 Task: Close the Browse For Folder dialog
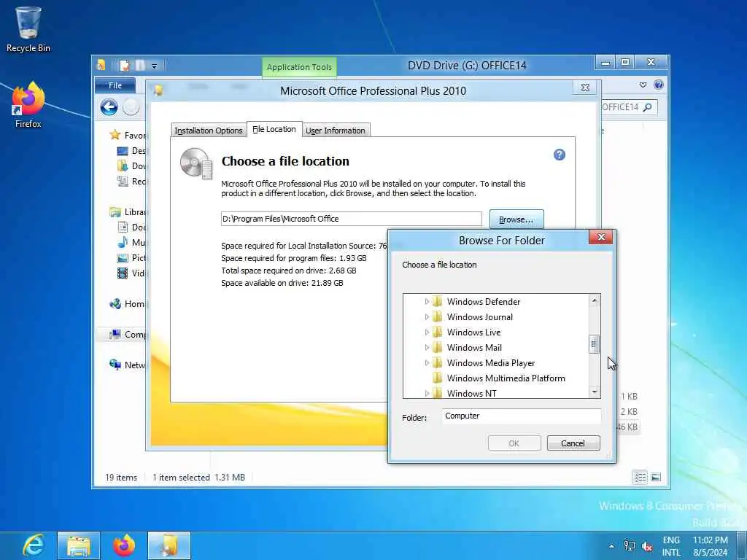601,237
